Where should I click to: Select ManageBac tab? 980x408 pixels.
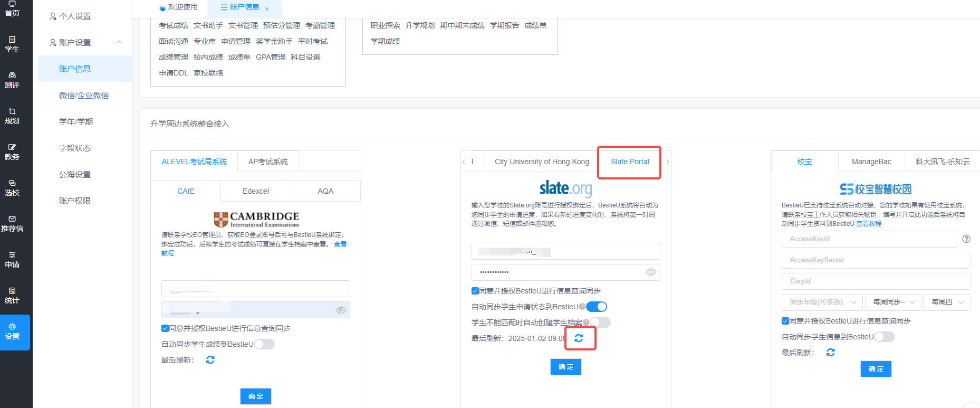click(x=871, y=162)
